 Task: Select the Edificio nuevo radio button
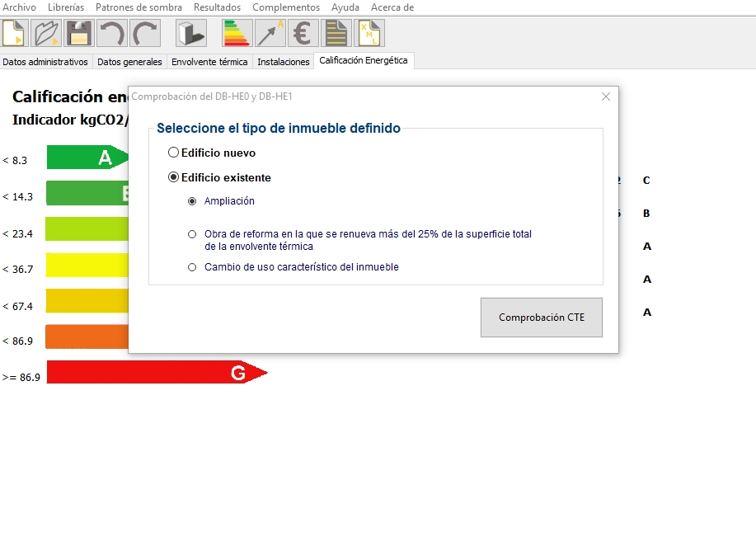(173, 153)
